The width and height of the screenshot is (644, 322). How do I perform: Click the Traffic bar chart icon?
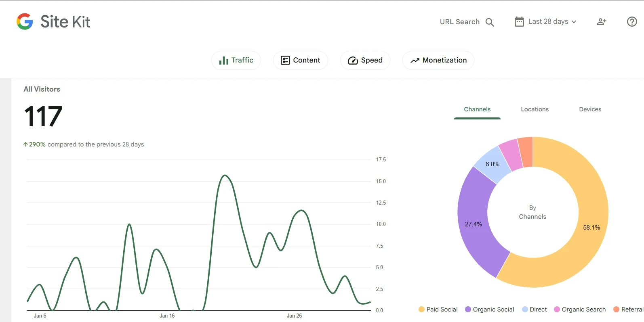223,61
